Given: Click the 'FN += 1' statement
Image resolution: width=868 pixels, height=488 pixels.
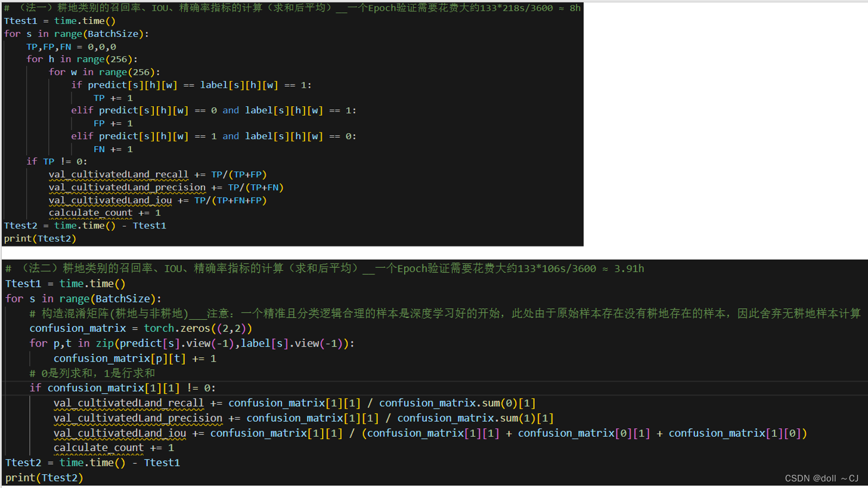Looking at the screenshot, I should pos(113,149).
